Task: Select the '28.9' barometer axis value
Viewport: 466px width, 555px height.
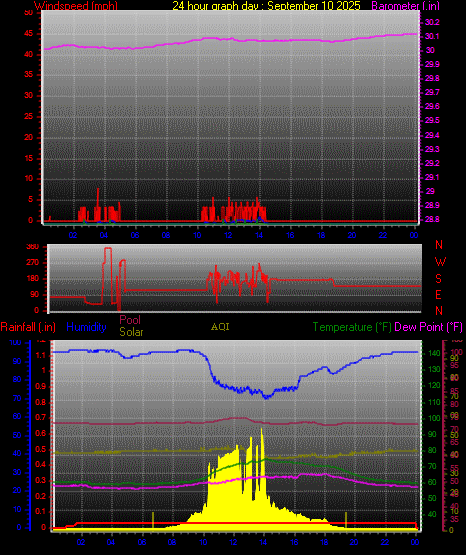Action: 432,206
